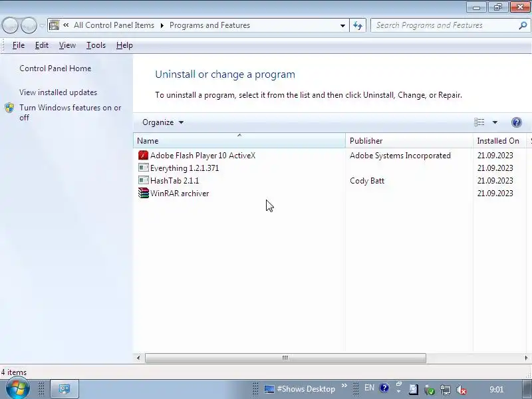
Task: Sort list by Name column header
Action: click(239, 140)
